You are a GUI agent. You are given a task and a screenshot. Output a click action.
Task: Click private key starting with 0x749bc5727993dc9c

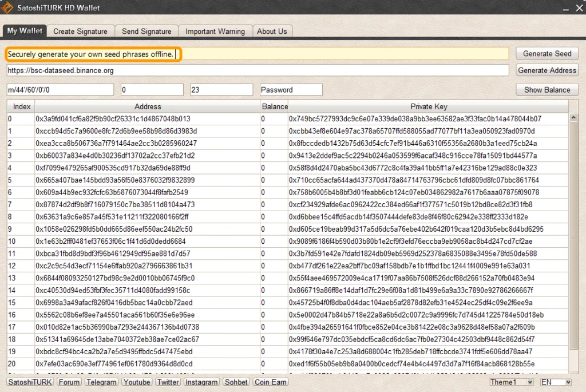pyautogui.click(x=415, y=119)
